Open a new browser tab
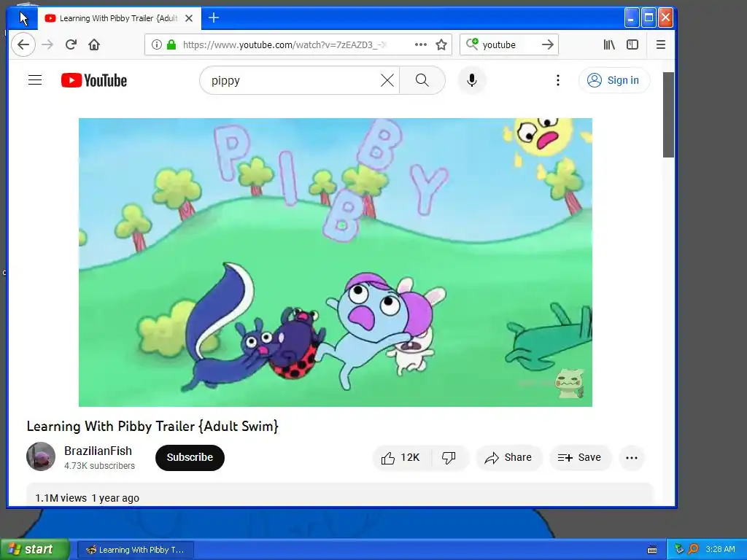Image resolution: width=747 pixels, height=560 pixels. (214, 18)
